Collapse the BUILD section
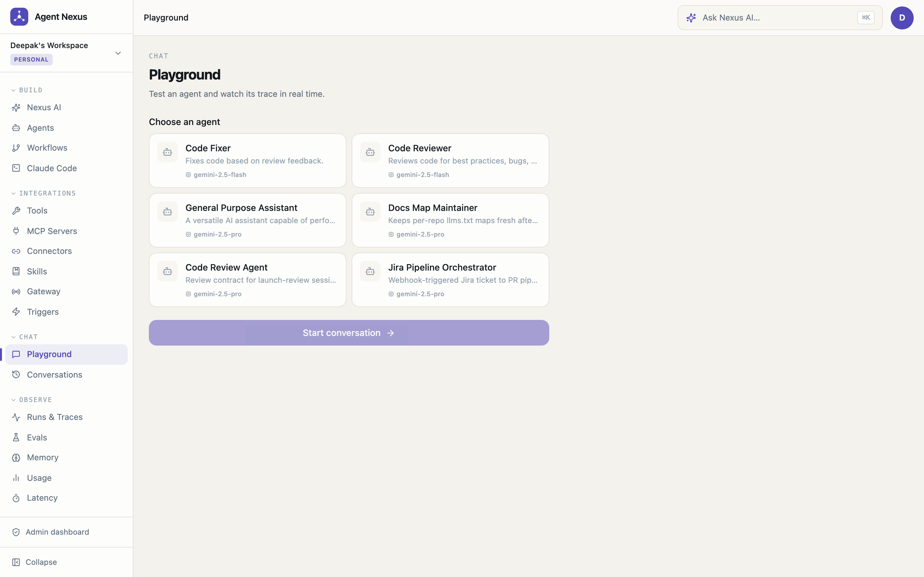The width and height of the screenshot is (924, 577). click(27, 90)
